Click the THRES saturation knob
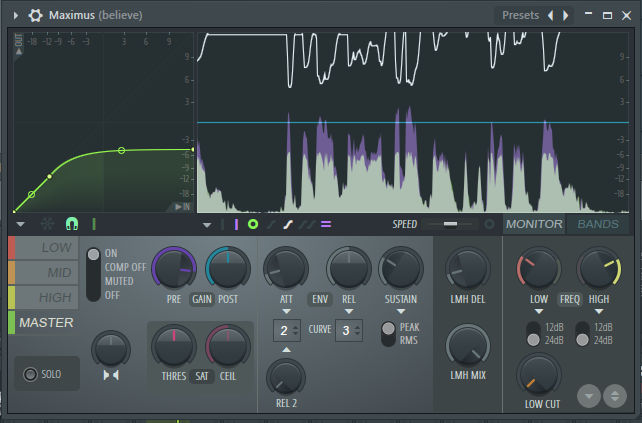Screen dimensions: 642x423 click(174, 347)
